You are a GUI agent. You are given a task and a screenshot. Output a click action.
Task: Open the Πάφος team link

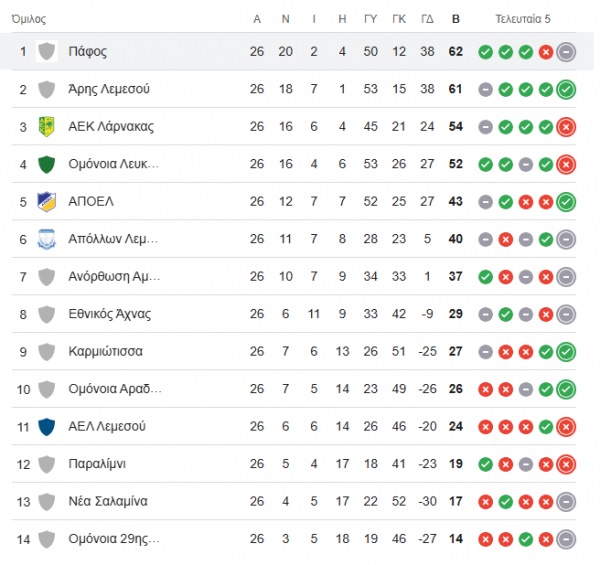point(87,52)
